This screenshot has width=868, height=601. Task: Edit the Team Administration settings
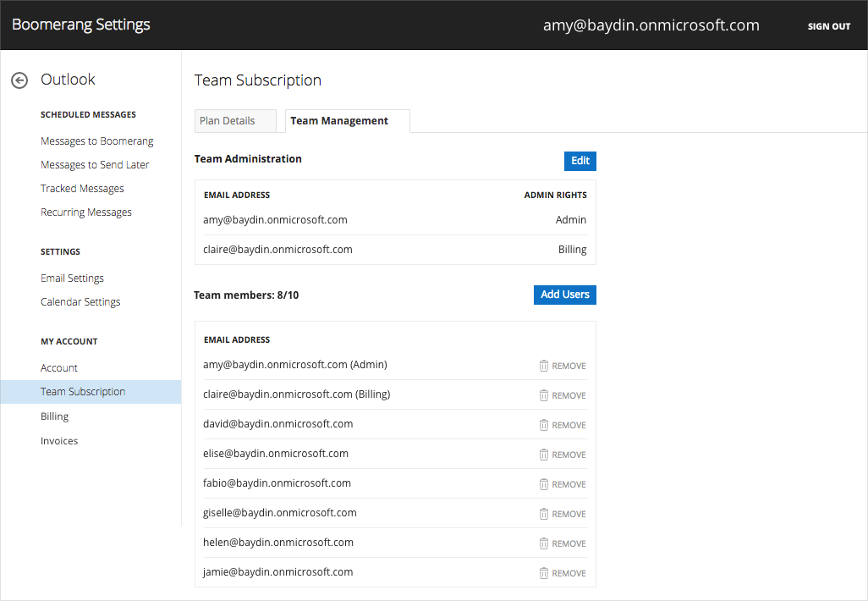coord(580,161)
